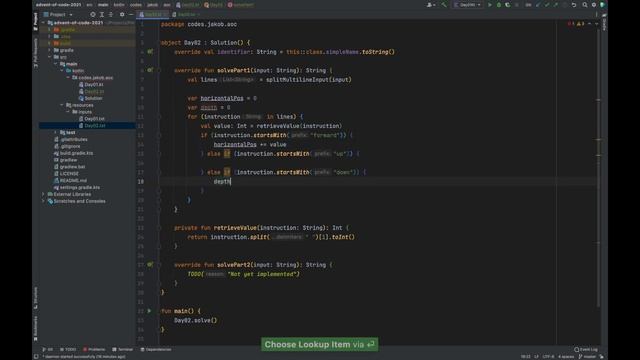Toggle code folding for the solvePart1 function

click(x=160, y=70)
